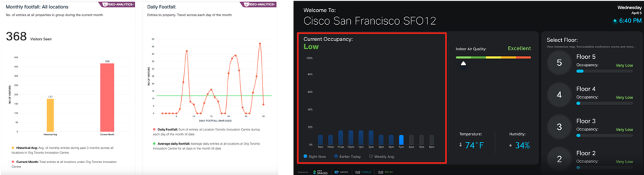Select the Floor 2 number circle

(x=559, y=159)
